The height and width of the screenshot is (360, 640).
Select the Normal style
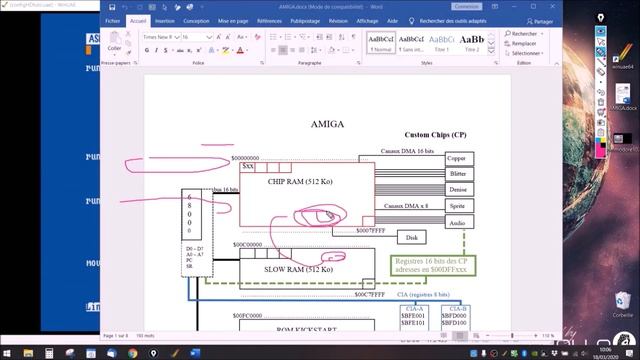click(381, 42)
